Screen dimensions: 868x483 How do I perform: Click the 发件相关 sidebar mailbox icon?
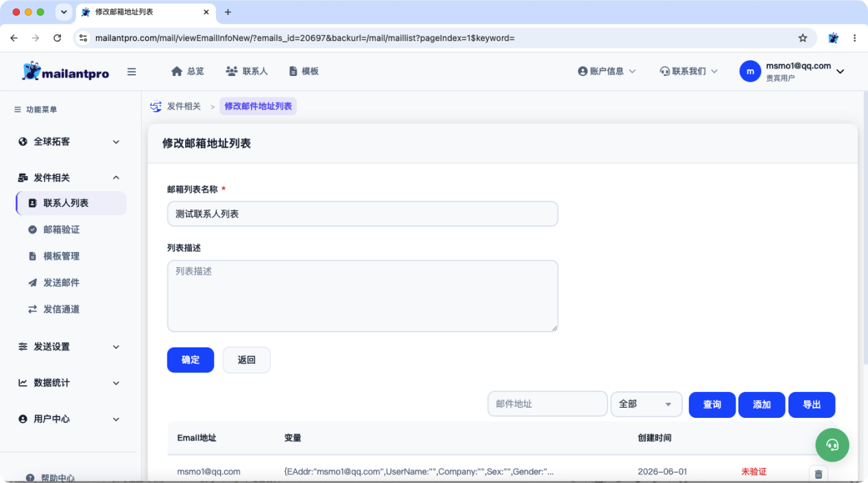pyautogui.click(x=23, y=177)
